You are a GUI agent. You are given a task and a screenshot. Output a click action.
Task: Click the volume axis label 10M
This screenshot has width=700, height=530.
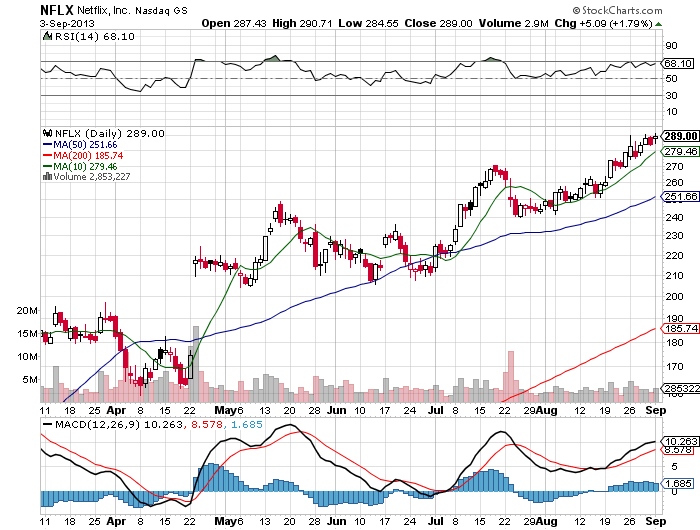pyautogui.click(x=27, y=356)
